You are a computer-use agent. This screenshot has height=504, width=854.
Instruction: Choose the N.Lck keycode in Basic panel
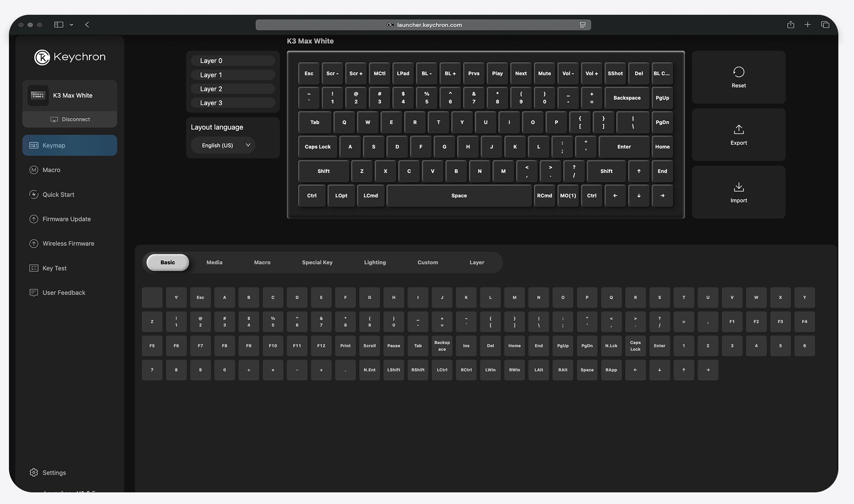point(611,346)
